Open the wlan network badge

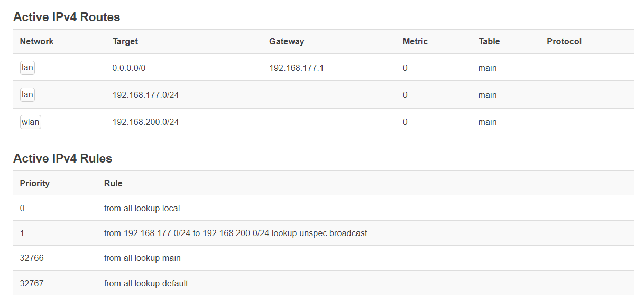[x=30, y=122]
